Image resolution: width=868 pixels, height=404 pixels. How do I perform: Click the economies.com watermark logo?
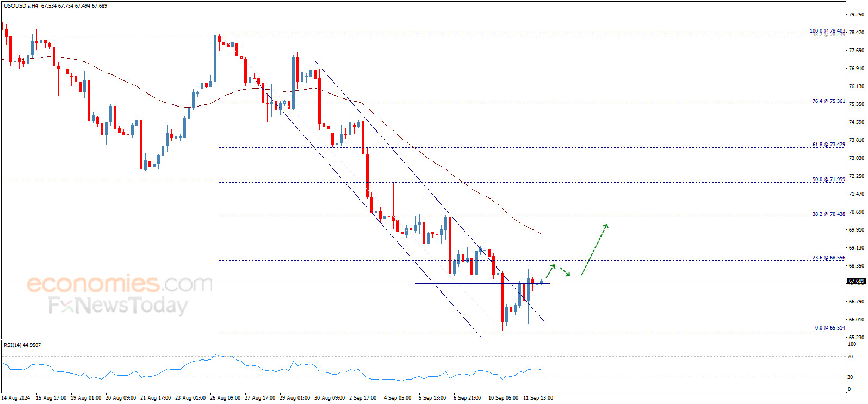120,283
